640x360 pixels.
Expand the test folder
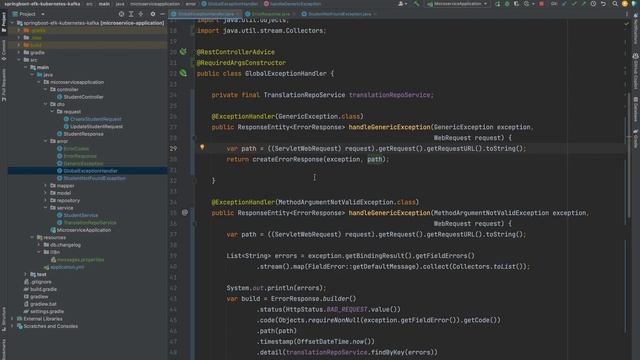coord(25,274)
